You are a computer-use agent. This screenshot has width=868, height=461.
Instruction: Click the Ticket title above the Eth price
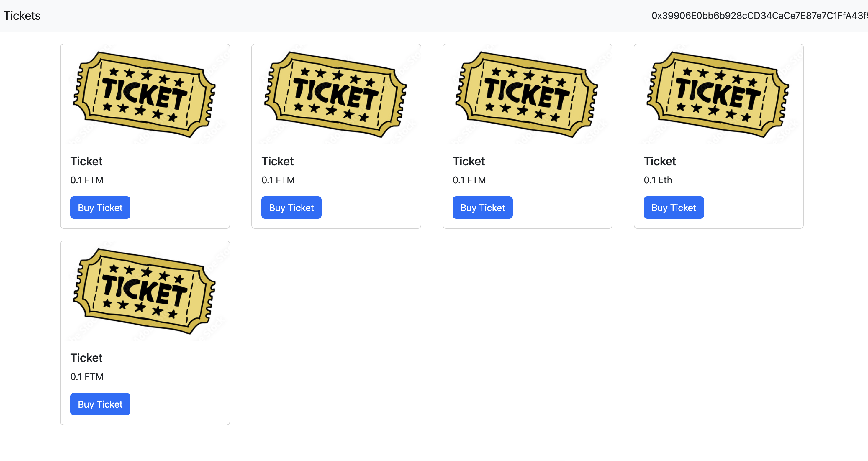659,161
